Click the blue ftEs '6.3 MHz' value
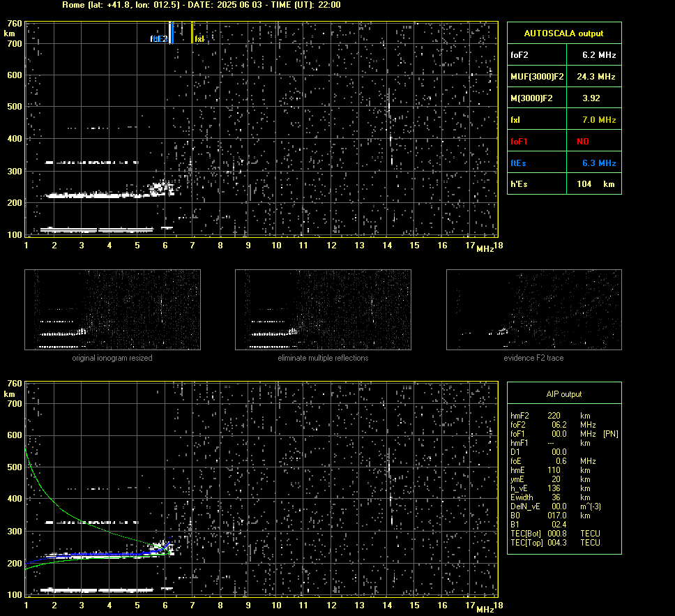The height and width of the screenshot is (616, 675). coord(599,163)
